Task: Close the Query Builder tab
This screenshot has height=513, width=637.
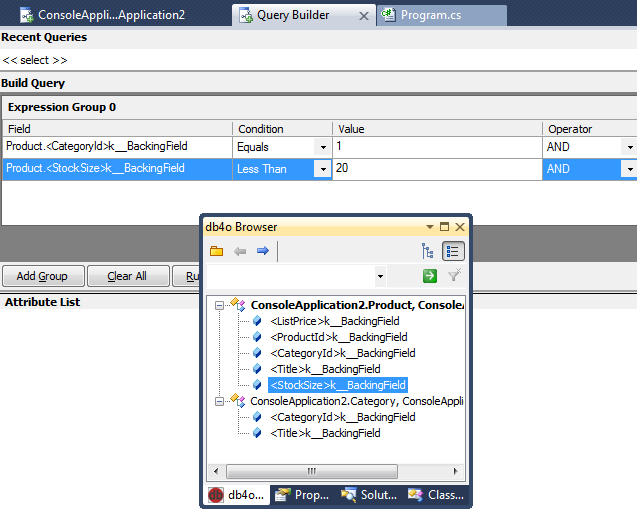Action: point(363,16)
